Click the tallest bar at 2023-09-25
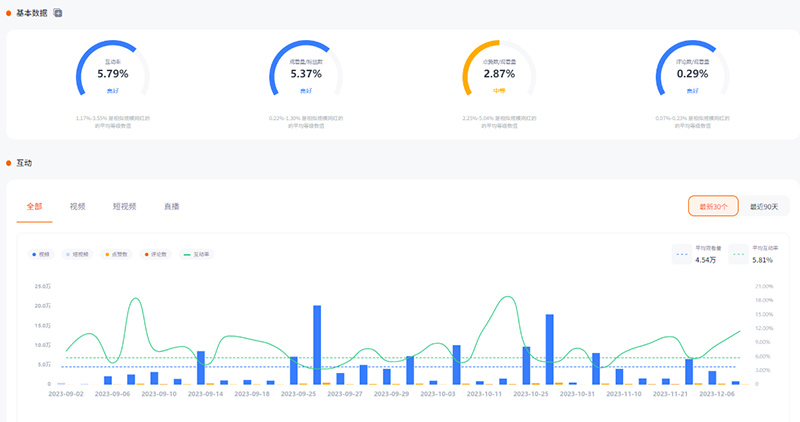 [317, 345]
